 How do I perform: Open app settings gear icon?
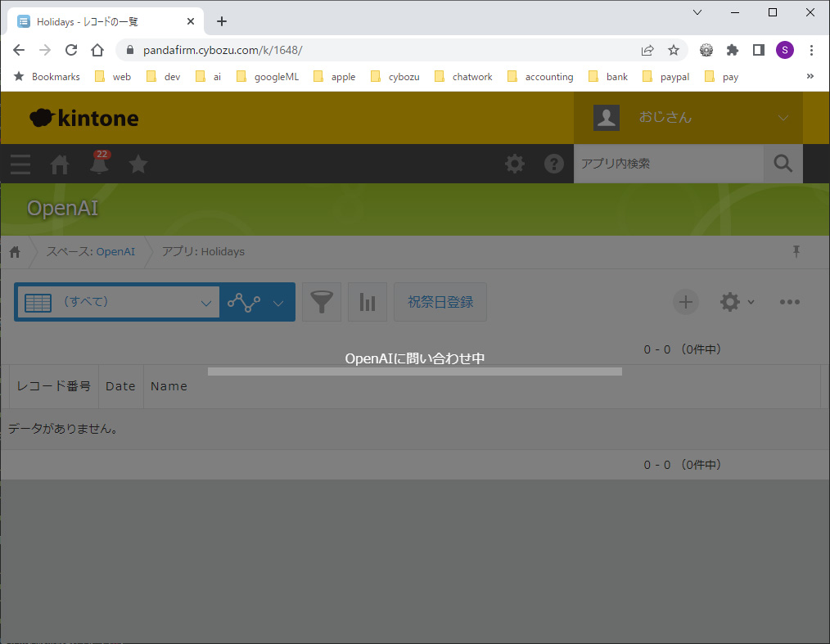click(729, 302)
